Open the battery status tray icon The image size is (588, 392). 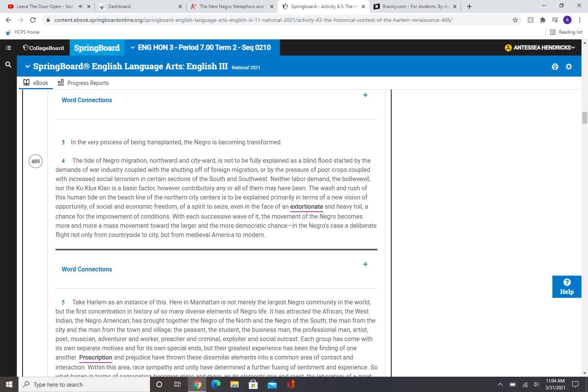513,384
